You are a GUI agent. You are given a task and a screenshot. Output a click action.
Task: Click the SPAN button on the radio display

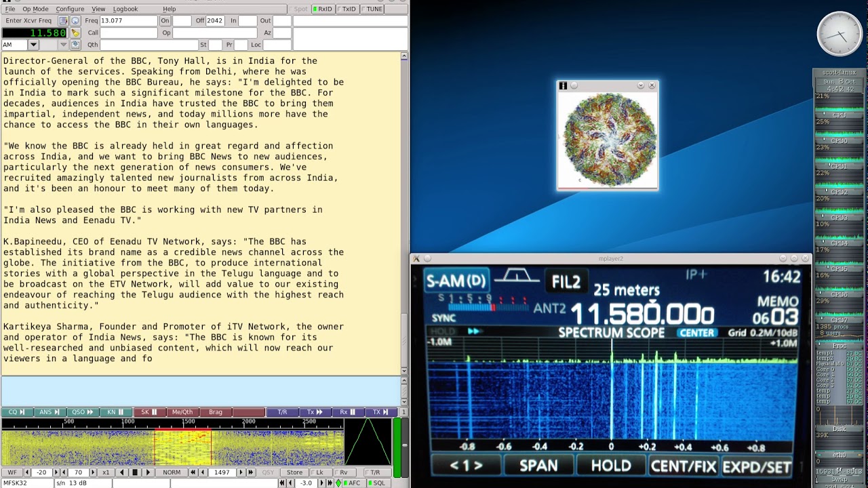(x=538, y=466)
